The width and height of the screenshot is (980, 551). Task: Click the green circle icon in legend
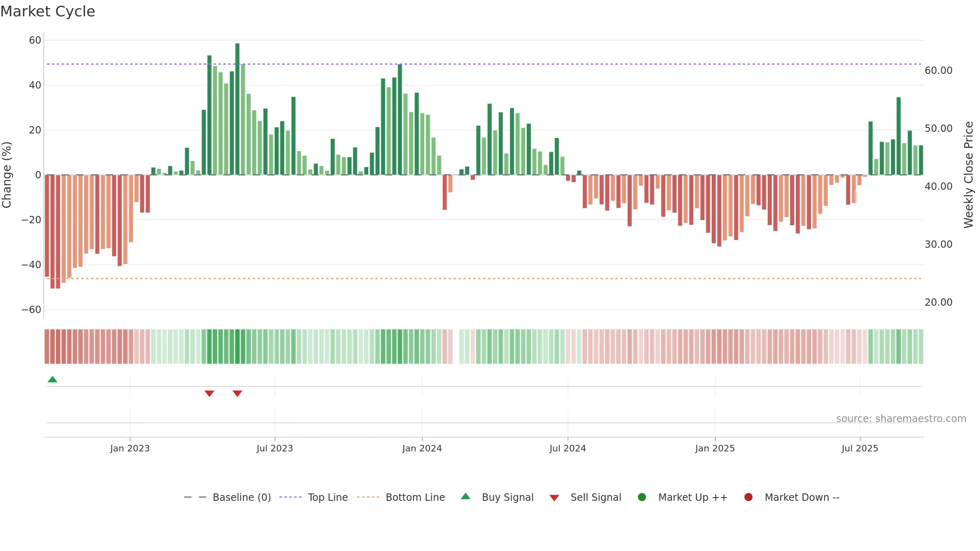(642, 497)
